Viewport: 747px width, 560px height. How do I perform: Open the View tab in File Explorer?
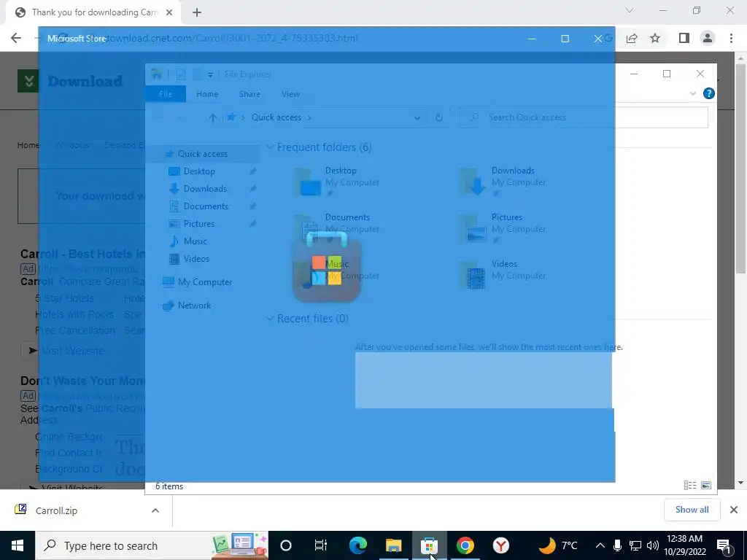290,94
